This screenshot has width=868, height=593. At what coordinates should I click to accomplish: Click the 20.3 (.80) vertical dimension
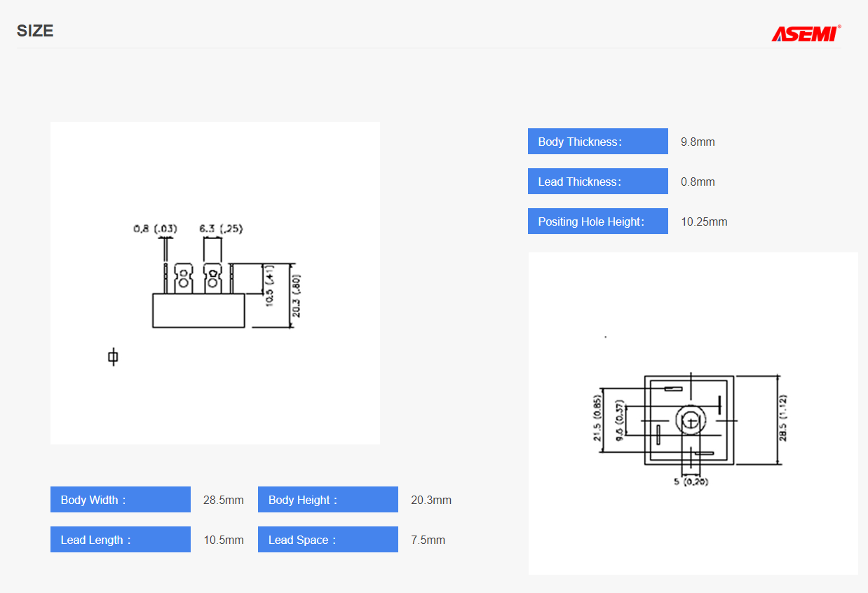[x=296, y=296]
